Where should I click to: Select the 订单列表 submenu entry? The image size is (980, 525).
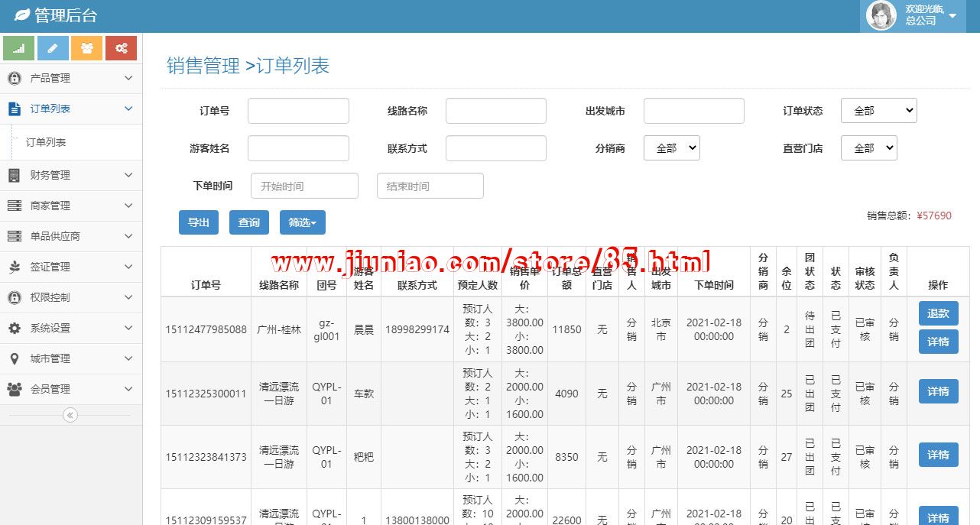46,142
